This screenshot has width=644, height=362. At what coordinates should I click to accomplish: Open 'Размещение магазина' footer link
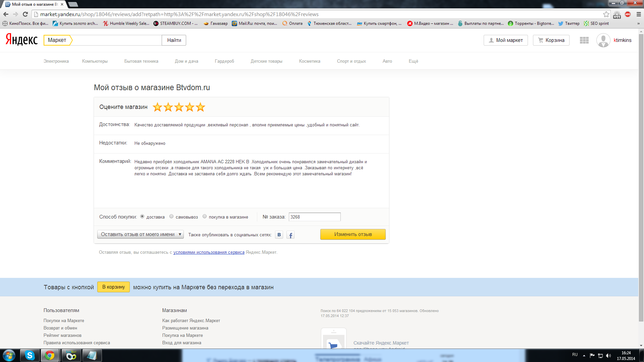[x=185, y=328]
